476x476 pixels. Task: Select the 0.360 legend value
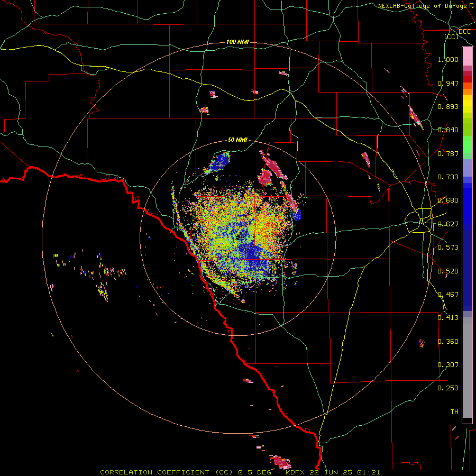coord(448,341)
